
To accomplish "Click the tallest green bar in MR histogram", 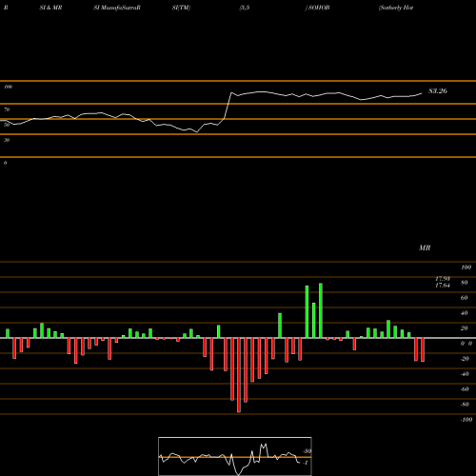I will [x=321, y=310].
